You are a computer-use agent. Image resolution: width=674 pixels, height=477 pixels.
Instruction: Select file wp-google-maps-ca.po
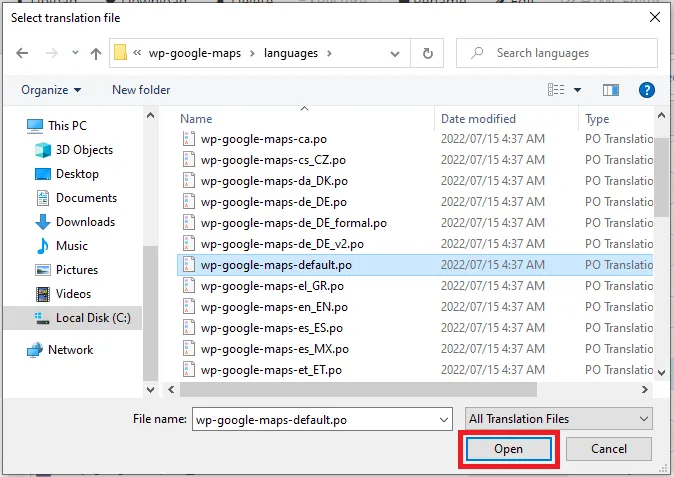tap(263, 139)
